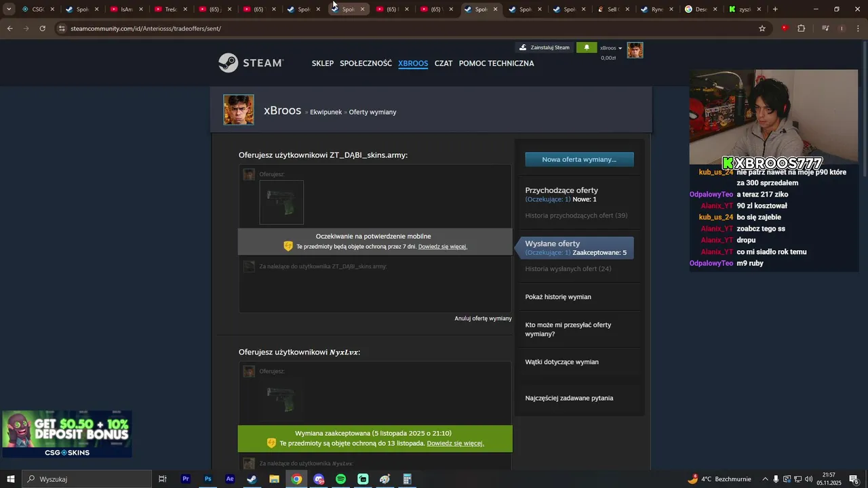Open Przychodzące oferty in the sidebar
This screenshot has width=868, height=488.
coord(561,190)
